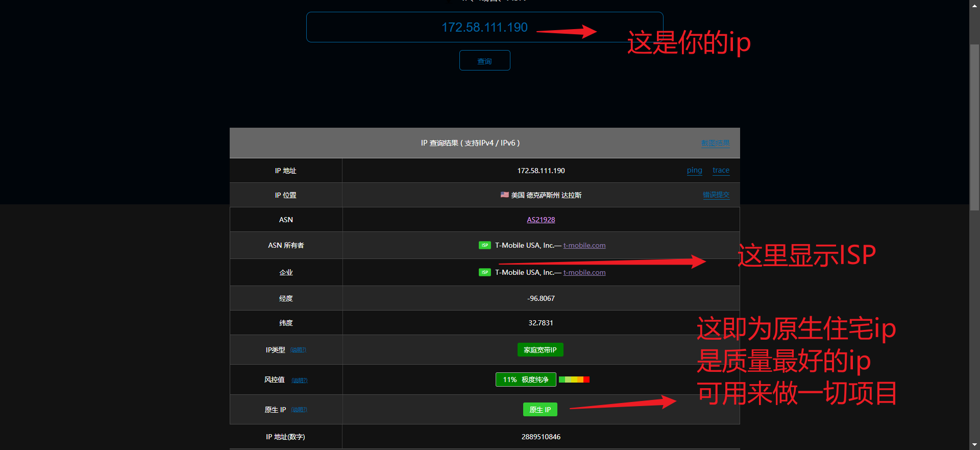Viewport: 980px width, 450px height.
Task: Open t-mobile.com link in ASN 所有者 row
Action: coord(584,245)
